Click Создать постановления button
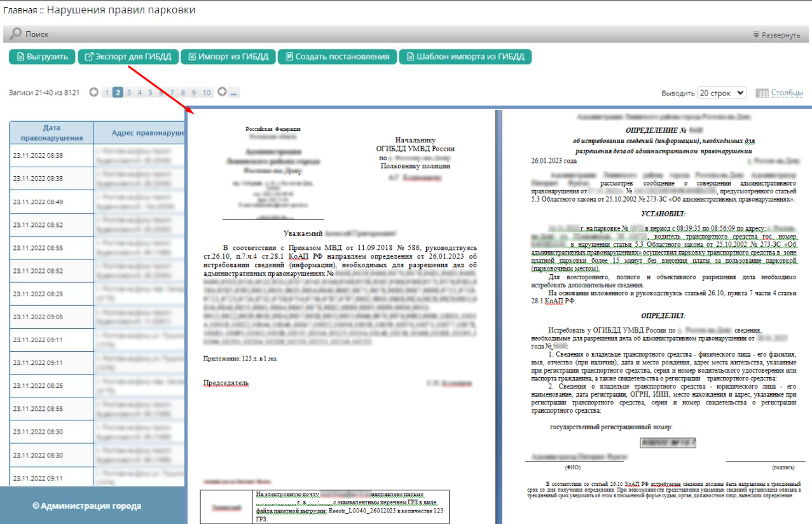812x524 pixels. click(x=338, y=57)
